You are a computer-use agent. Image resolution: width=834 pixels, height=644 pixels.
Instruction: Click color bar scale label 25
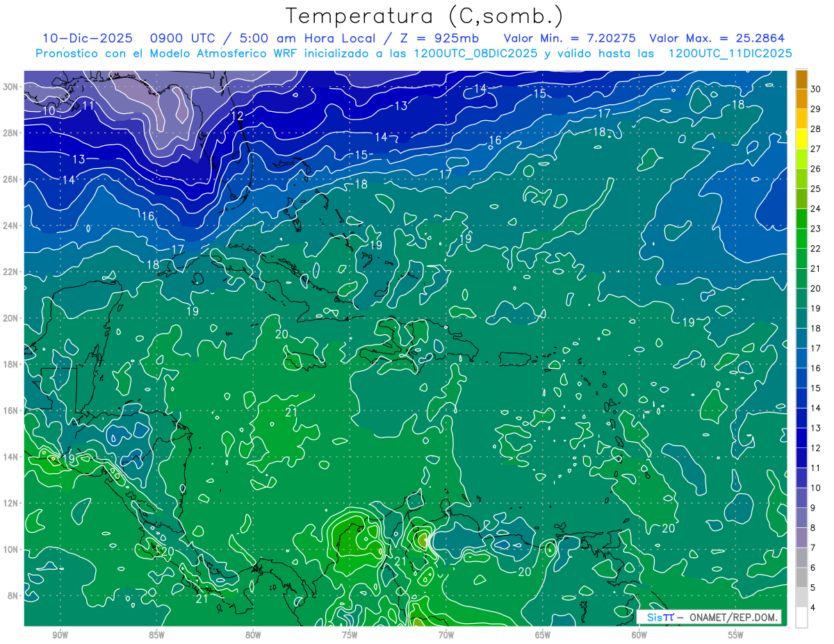(816, 189)
